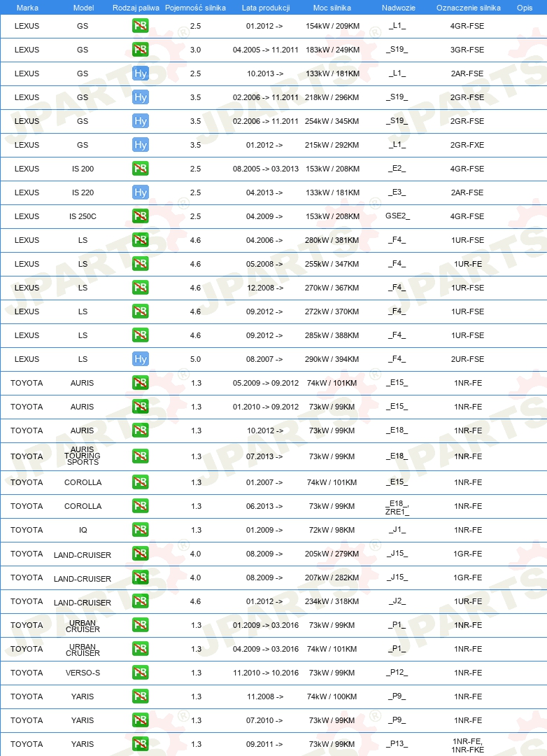
Task: Click the '_J2_' body code cell
Action: coord(397,601)
